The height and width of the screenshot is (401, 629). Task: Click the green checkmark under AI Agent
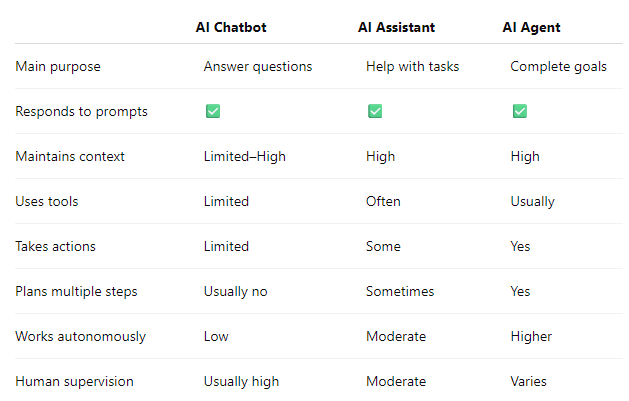click(520, 111)
